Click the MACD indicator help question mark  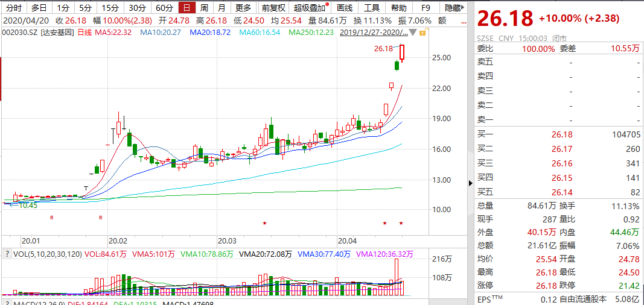[x=7, y=301]
